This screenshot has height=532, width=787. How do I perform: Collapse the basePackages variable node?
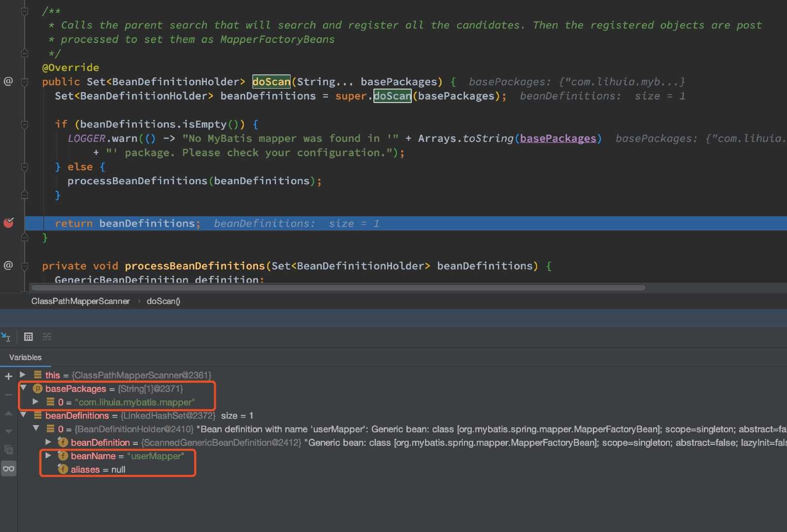click(23, 388)
